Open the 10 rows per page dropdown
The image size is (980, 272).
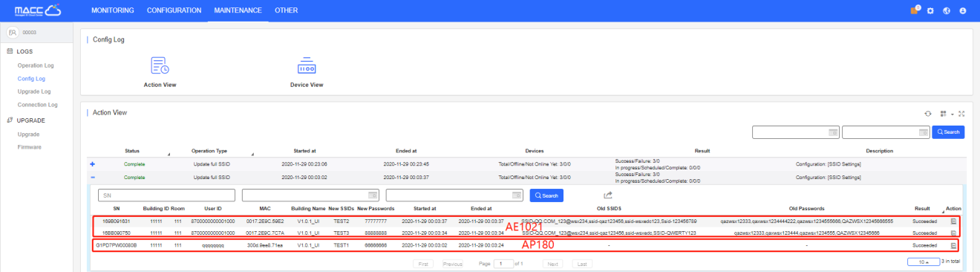(922, 262)
